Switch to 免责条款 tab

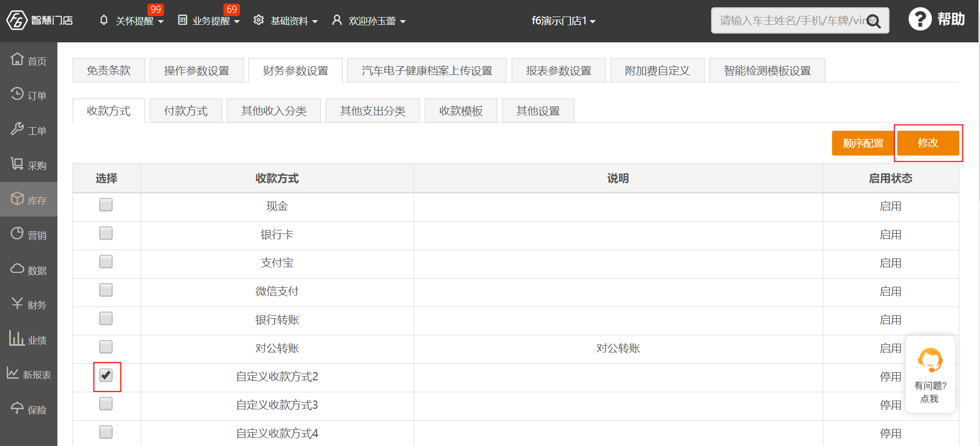pos(109,70)
